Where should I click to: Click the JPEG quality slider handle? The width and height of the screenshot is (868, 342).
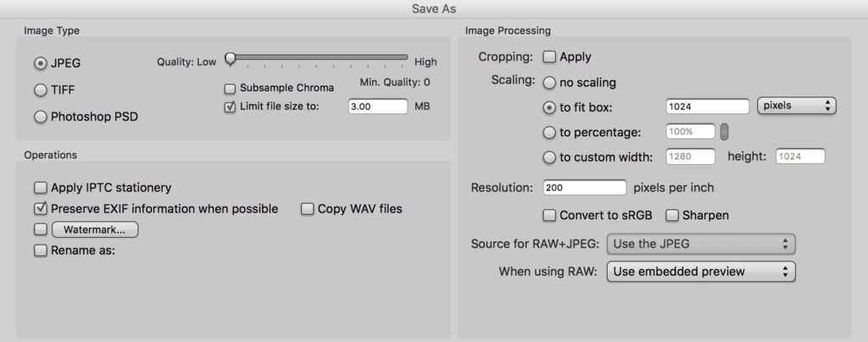tap(230, 58)
